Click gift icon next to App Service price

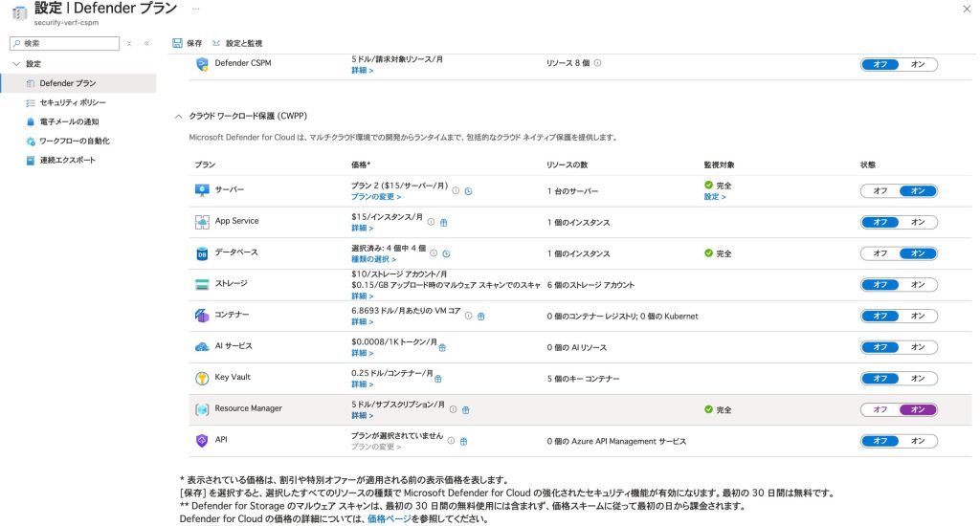[444, 222]
